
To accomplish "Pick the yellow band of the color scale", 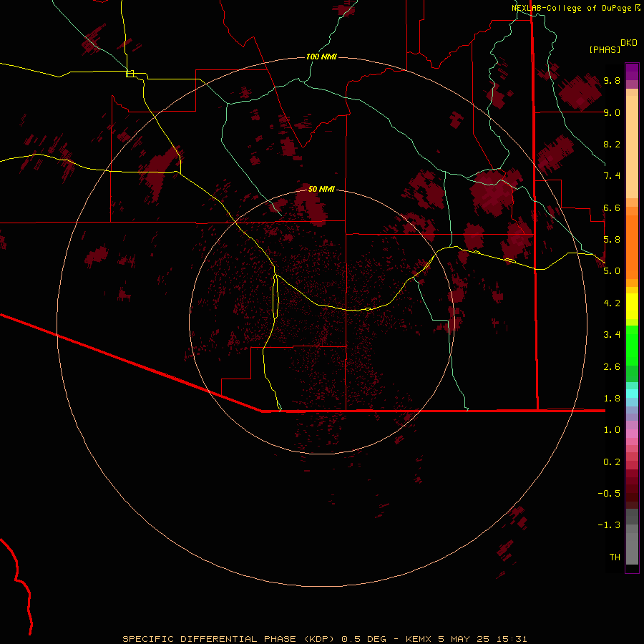I will click(632, 306).
